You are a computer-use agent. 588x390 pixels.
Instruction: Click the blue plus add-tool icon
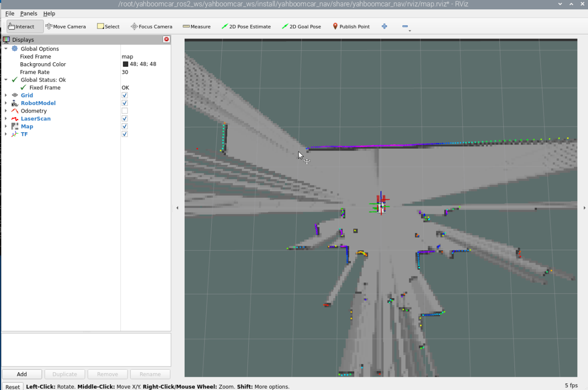point(384,27)
